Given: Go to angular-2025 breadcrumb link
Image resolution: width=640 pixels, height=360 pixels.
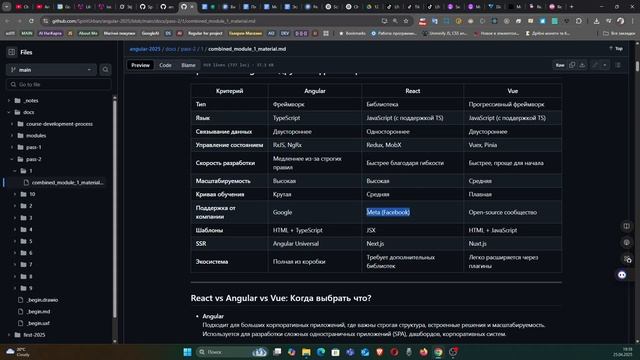Looking at the screenshot, I should [x=145, y=49].
